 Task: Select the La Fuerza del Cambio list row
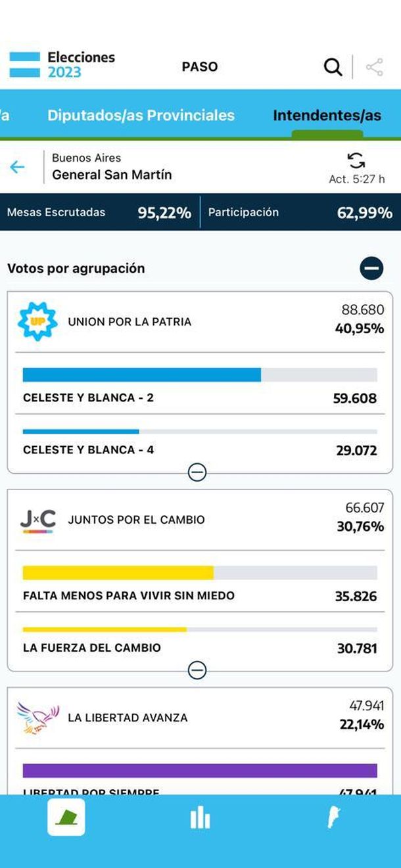pyautogui.click(x=200, y=647)
